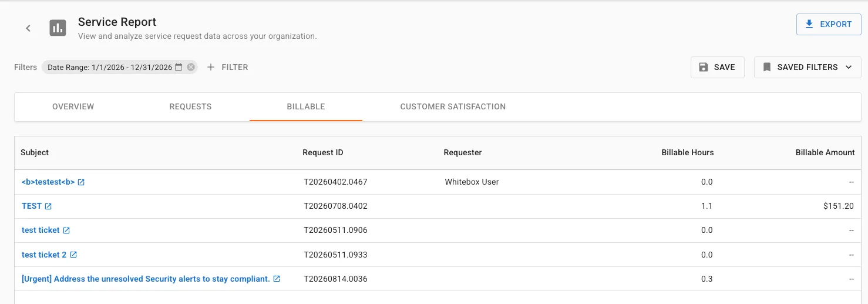Expand the SAVED FILTERS dropdown
The width and height of the screenshot is (868, 304).
pyautogui.click(x=808, y=67)
